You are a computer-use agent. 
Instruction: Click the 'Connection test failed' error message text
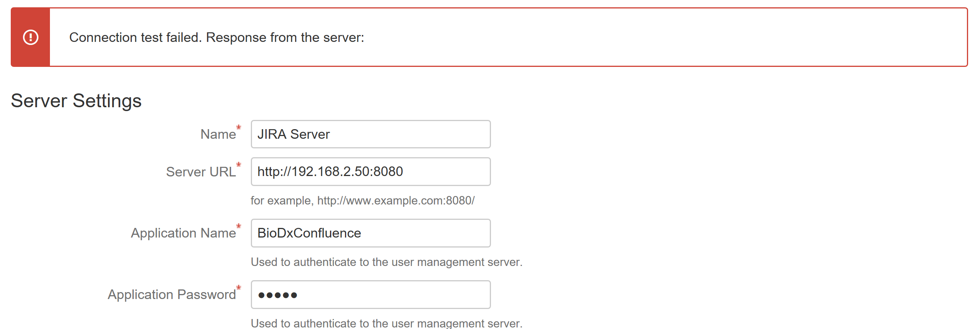(217, 37)
